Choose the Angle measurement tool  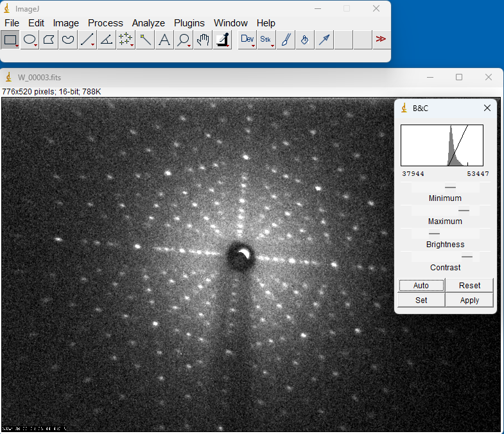(x=107, y=40)
